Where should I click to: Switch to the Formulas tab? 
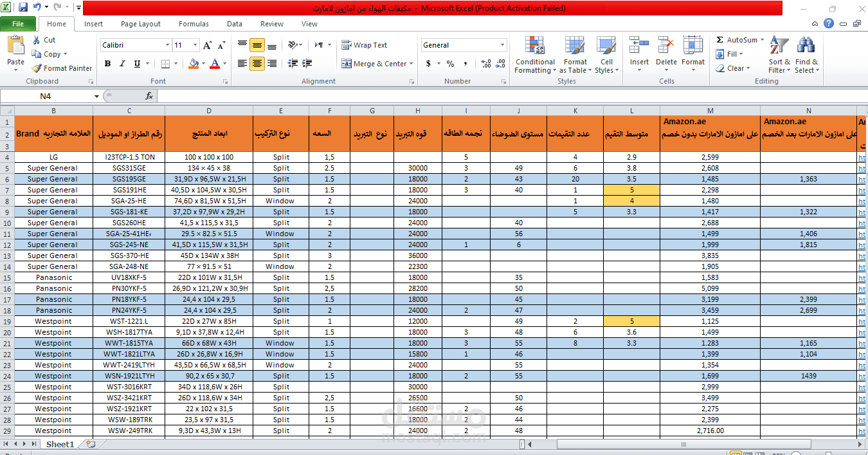pyautogui.click(x=194, y=24)
